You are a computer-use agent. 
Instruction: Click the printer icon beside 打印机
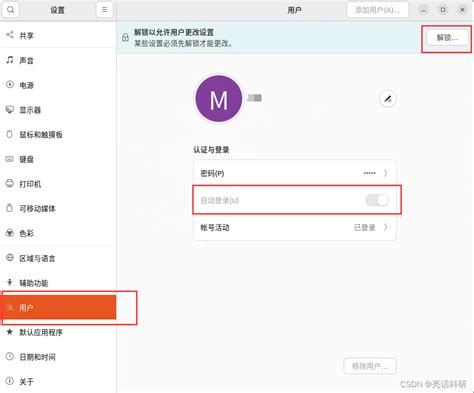pos(10,183)
